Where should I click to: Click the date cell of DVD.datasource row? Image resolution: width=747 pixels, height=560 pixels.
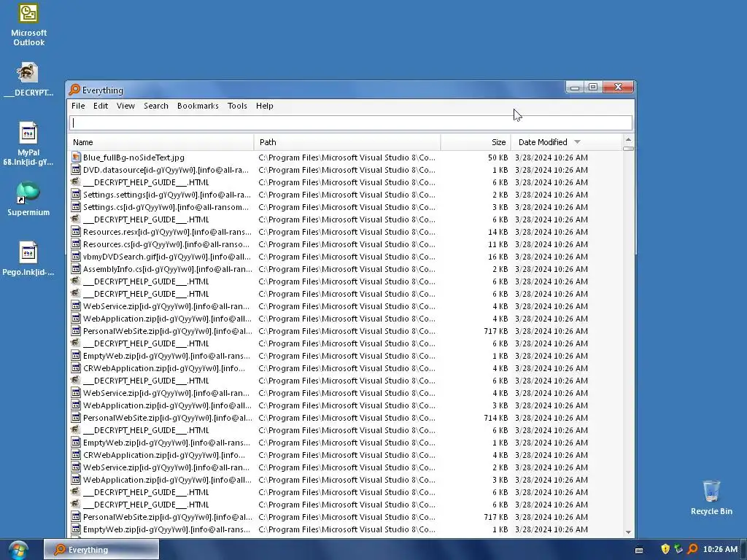[x=551, y=169]
